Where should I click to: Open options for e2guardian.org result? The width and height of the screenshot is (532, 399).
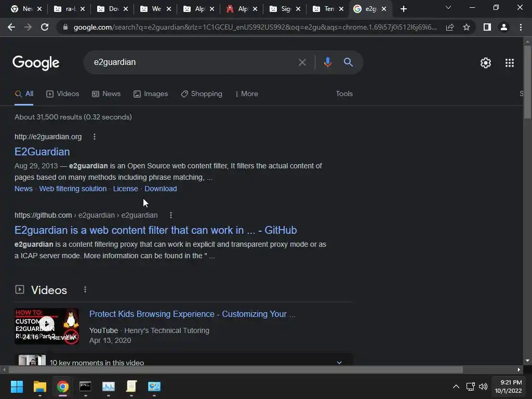pyautogui.click(x=95, y=137)
